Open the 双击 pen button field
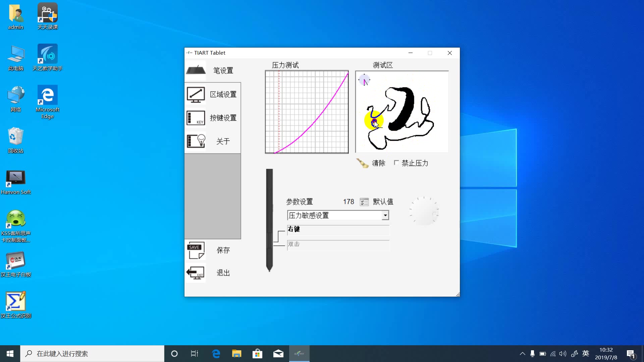 (x=338, y=245)
